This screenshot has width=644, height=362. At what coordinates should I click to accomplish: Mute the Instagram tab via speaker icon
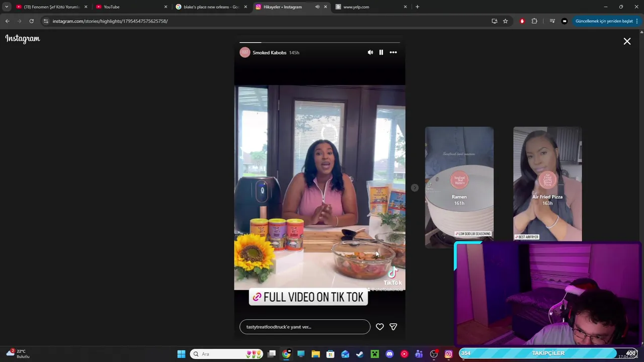317,7
